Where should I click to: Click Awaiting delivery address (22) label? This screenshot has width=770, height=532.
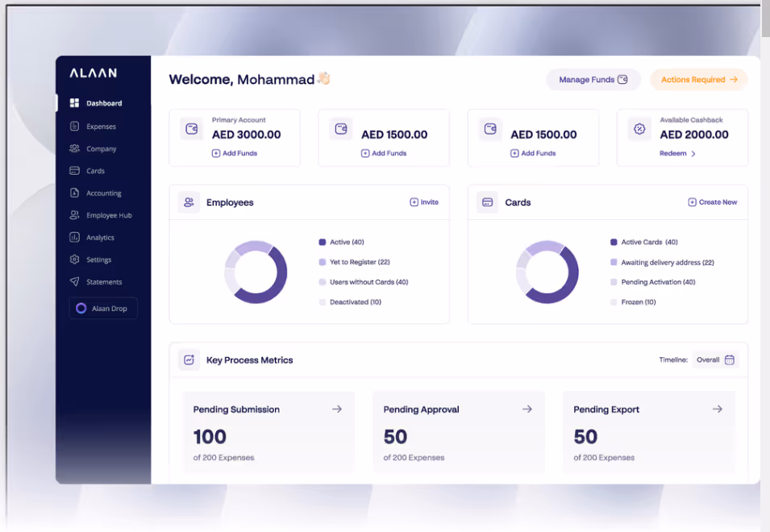[x=668, y=263]
